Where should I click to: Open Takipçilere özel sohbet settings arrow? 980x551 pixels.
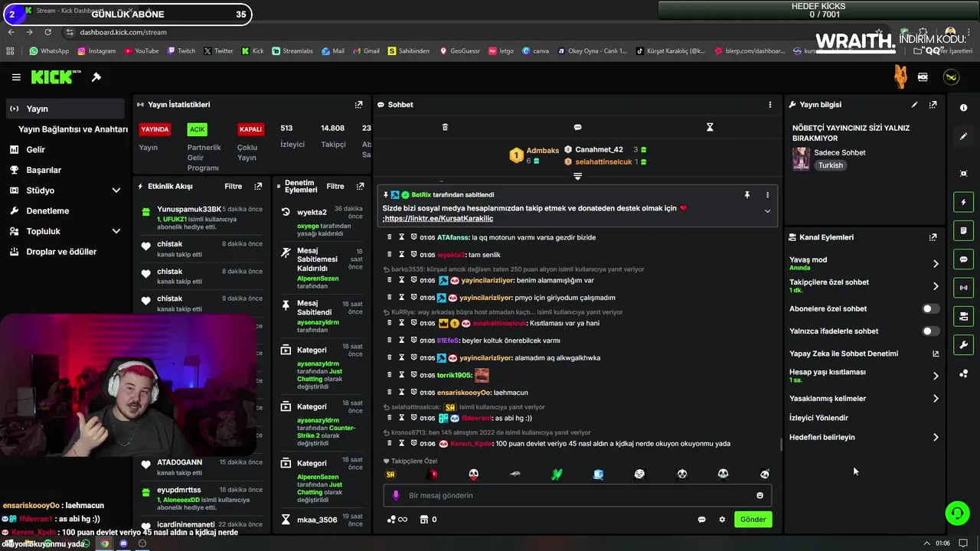click(x=936, y=286)
